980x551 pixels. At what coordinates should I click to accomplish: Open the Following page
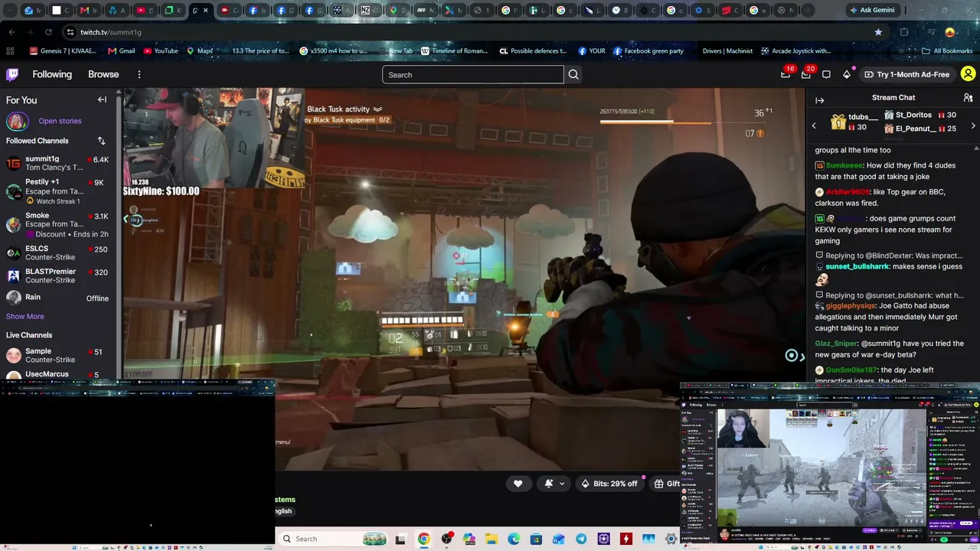52,74
